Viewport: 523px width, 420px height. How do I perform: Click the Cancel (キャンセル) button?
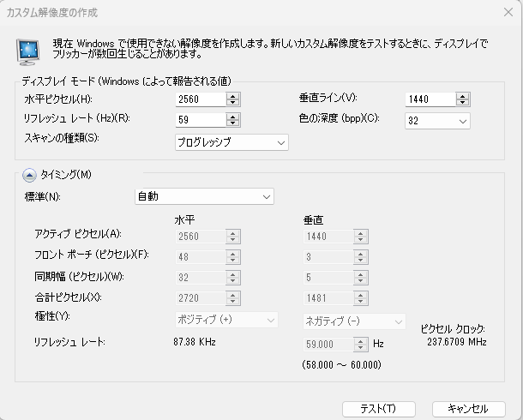click(469, 409)
